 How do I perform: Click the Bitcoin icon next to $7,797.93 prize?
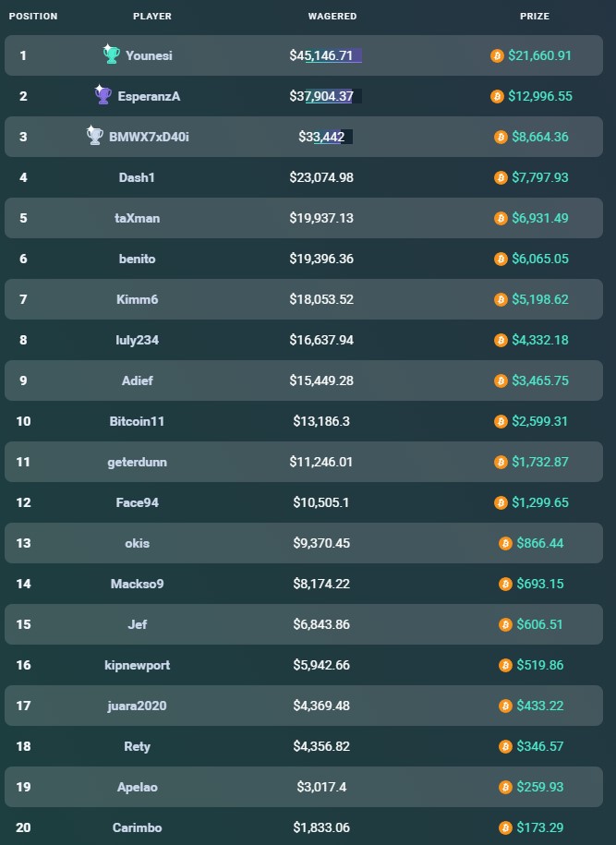(501, 177)
